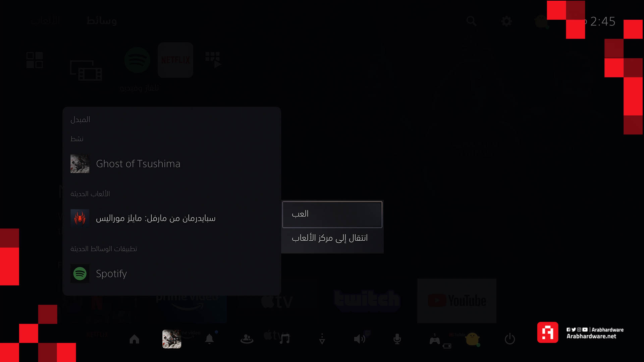The image size is (644, 362).
Task: Click the notifications bell icon
Action: [209, 339]
